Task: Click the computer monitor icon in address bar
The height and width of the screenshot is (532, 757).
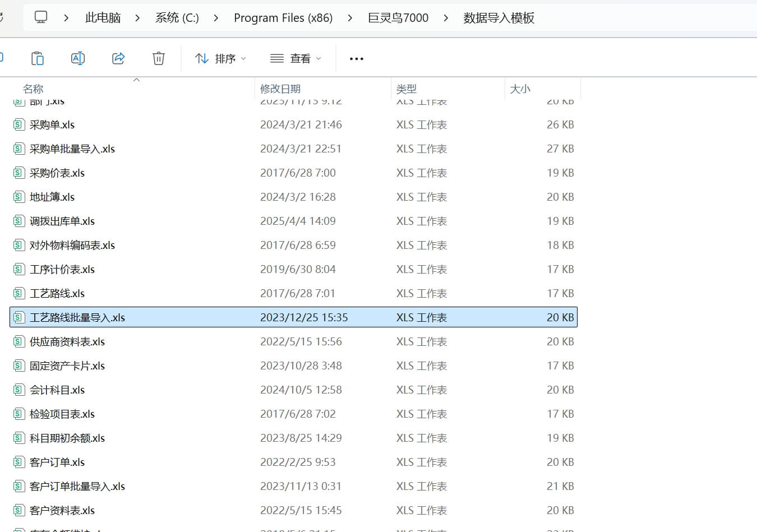Action: 41,17
